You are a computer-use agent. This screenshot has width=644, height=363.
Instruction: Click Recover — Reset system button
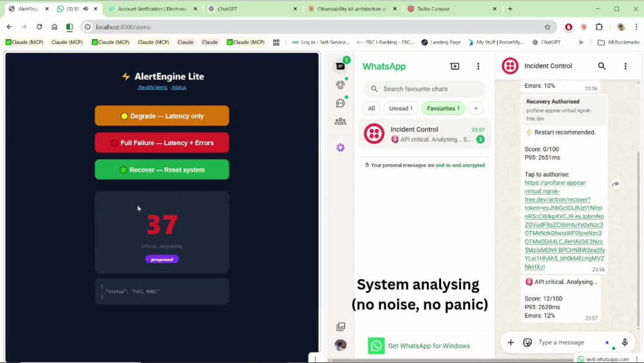(162, 170)
